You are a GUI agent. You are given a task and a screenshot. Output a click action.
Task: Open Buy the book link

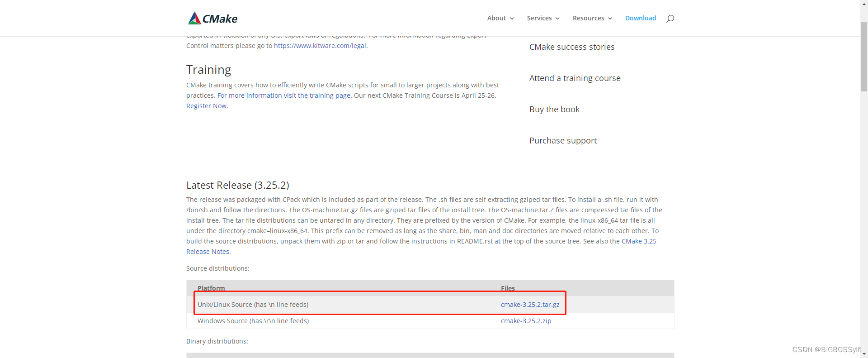(x=554, y=110)
